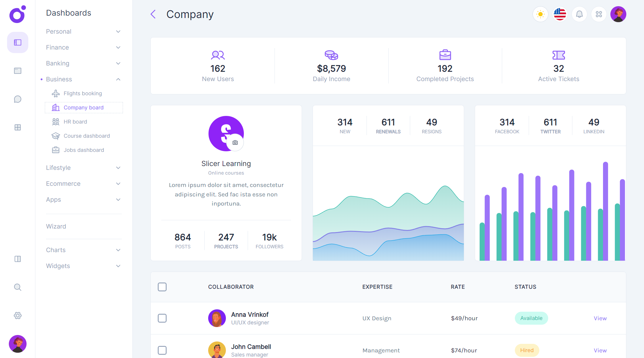This screenshot has width=644, height=358.
Task: Open the apps grid icon near the avatar
Action: (x=599, y=14)
